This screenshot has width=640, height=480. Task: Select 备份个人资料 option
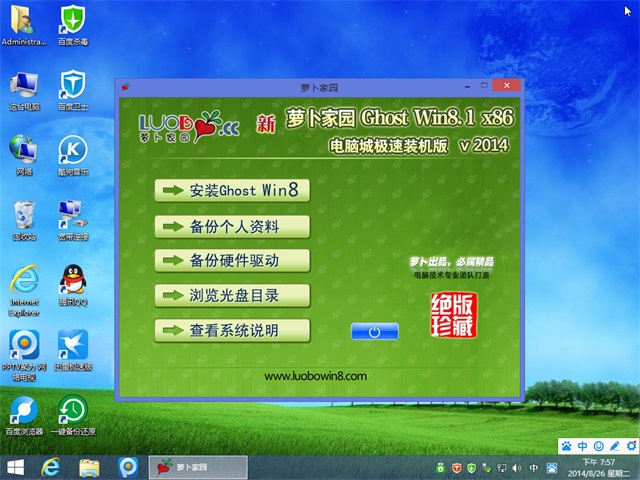pos(232,225)
